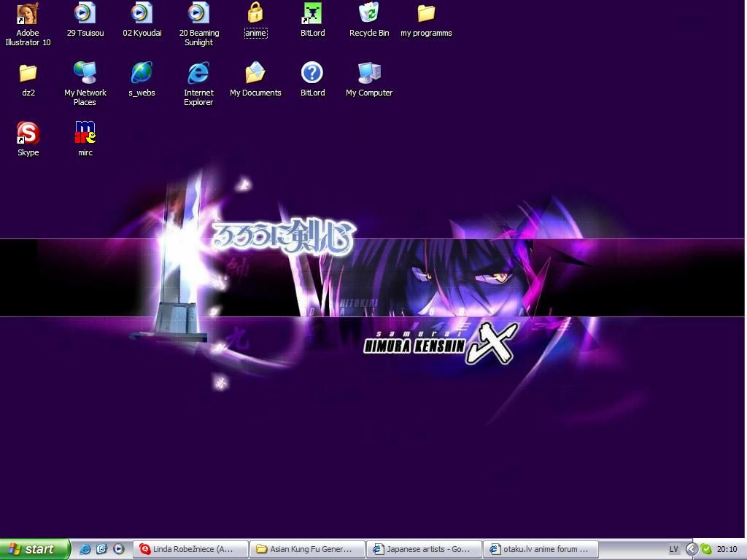747x560 pixels.
Task: Select the my programms folder
Action: (426, 20)
